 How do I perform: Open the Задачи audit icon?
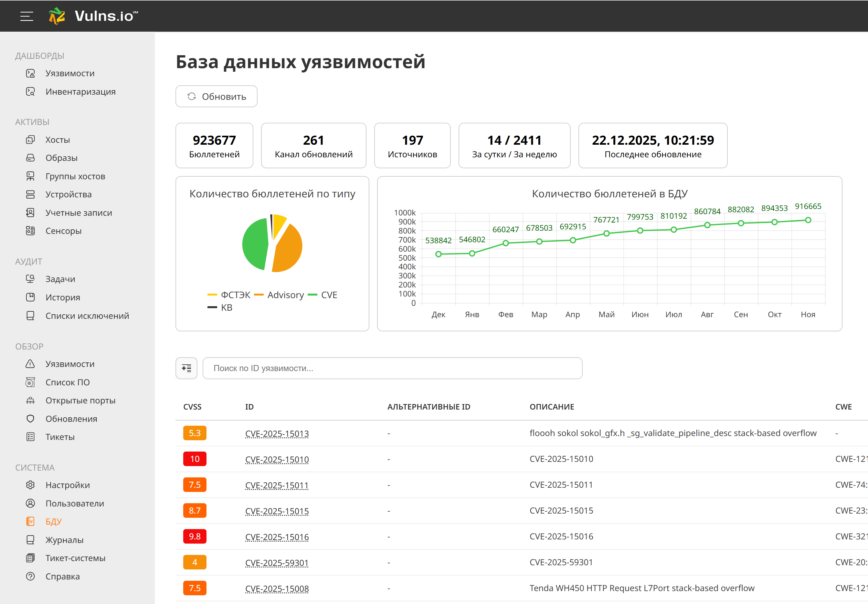coord(30,279)
